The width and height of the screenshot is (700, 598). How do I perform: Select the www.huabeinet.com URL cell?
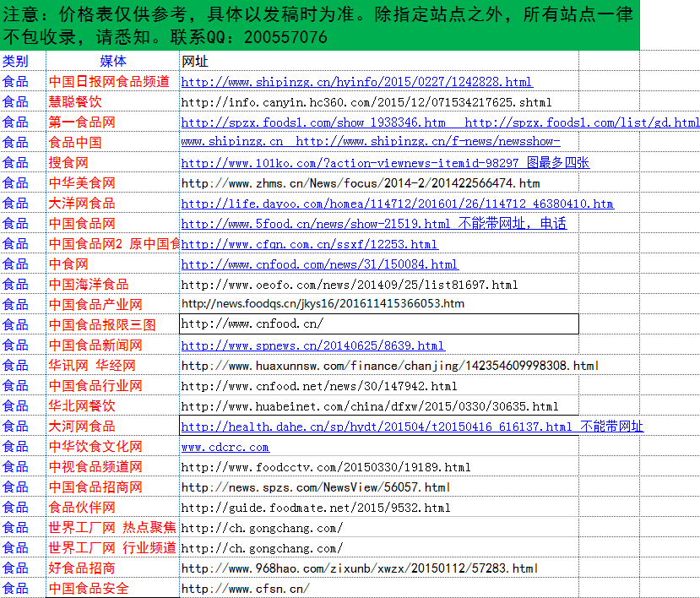[379, 406]
